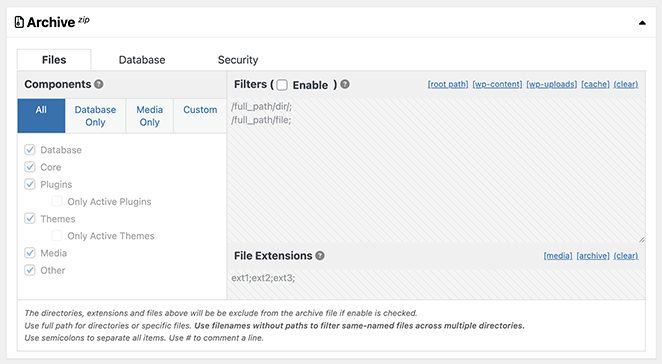Screen dimensions: 662x364
Task: Focus the Filters paths text area
Action: click(x=436, y=170)
